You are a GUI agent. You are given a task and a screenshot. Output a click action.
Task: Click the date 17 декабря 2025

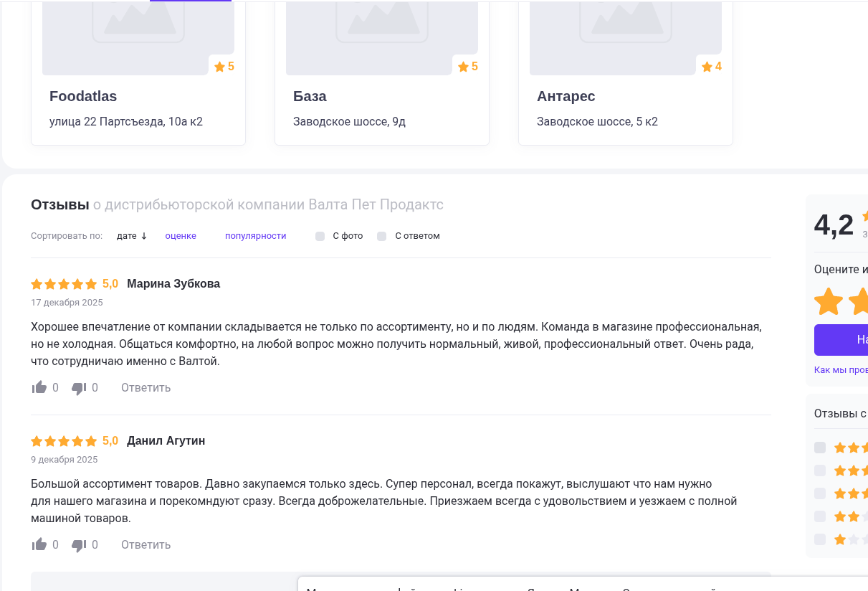pyautogui.click(x=67, y=303)
